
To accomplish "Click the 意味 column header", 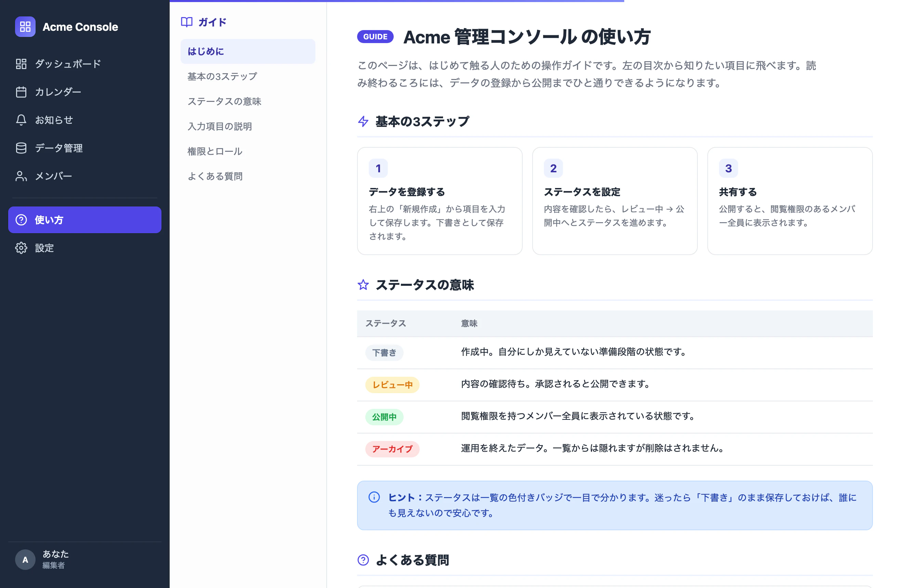I will click(469, 323).
